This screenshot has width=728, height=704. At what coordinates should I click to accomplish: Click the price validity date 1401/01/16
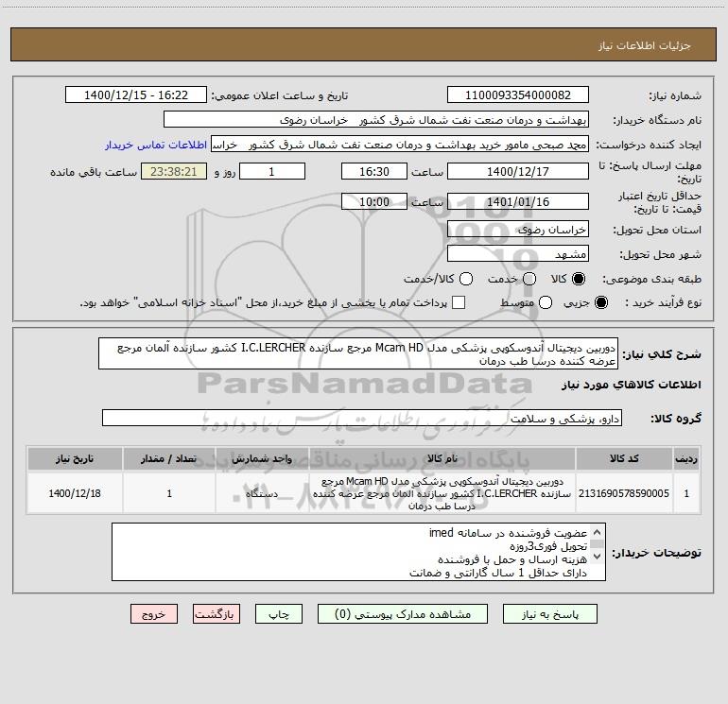[518, 202]
